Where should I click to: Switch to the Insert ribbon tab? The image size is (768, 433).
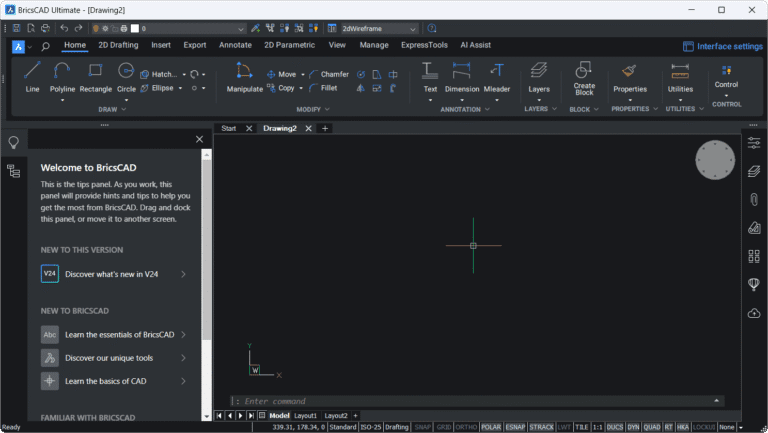161,45
